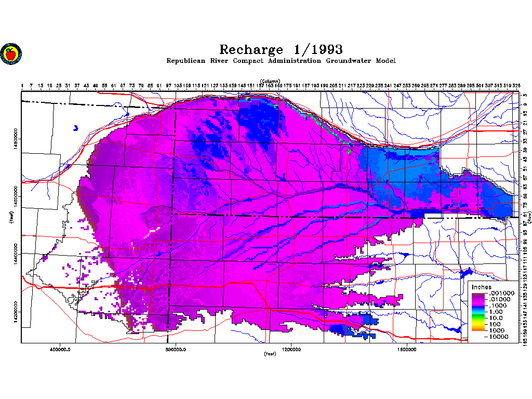The width and height of the screenshot is (532, 399).
Task: Select the Republican River Compact subtitle text
Action: 281,61
